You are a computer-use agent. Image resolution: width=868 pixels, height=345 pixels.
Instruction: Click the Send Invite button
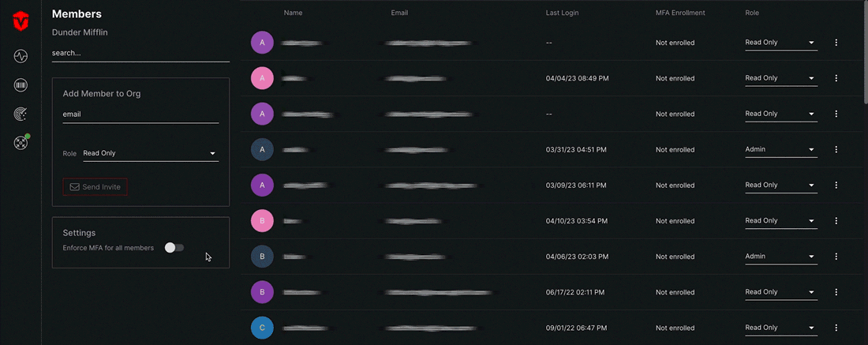coord(95,187)
